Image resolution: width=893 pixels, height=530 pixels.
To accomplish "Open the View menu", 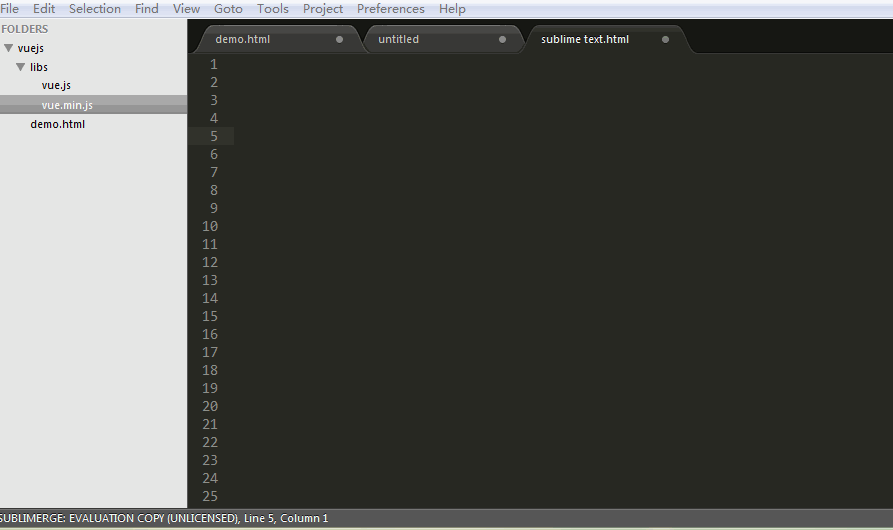I will [x=186, y=9].
